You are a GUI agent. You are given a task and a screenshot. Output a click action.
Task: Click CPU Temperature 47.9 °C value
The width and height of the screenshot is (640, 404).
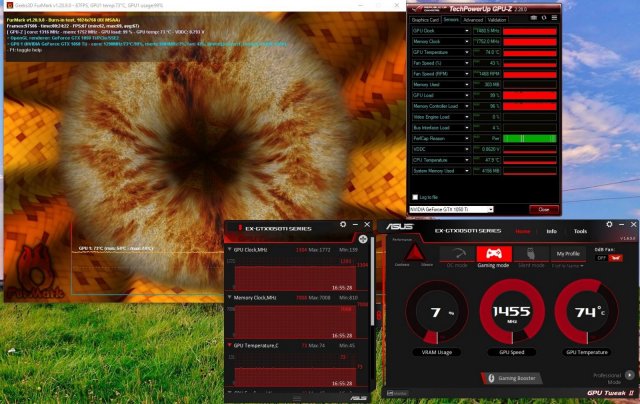[487, 160]
